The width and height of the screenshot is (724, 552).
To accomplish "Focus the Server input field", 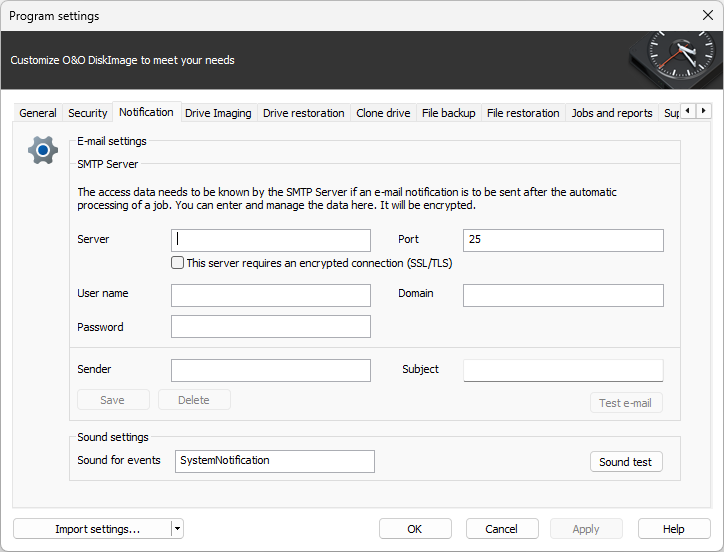I will pos(271,240).
